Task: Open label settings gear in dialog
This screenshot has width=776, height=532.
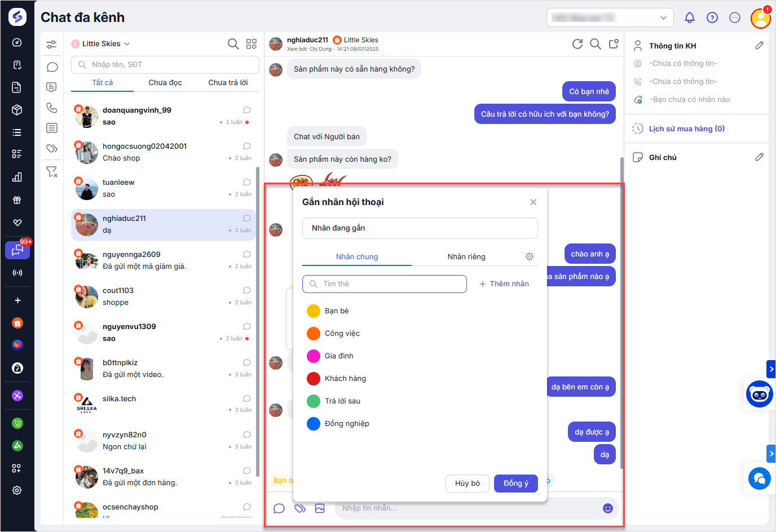Action: (530, 256)
